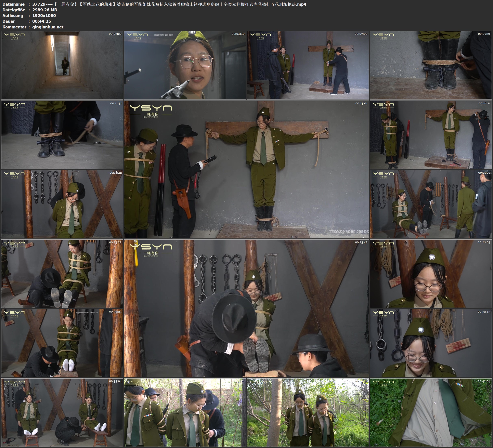Image resolution: width=493 pixels, height=448 pixels.
Task: Select the thumbnail at 00:07:00
Action: pyautogui.click(x=308, y=65)
